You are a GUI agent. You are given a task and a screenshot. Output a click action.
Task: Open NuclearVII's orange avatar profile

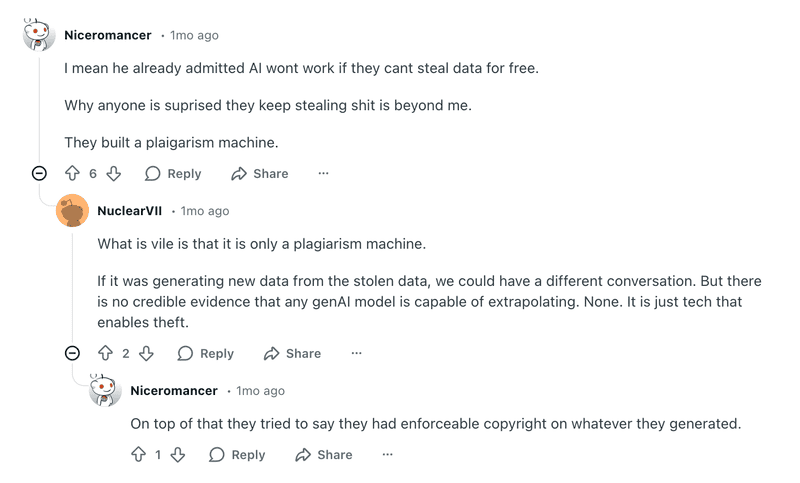[x=72, y=211]
